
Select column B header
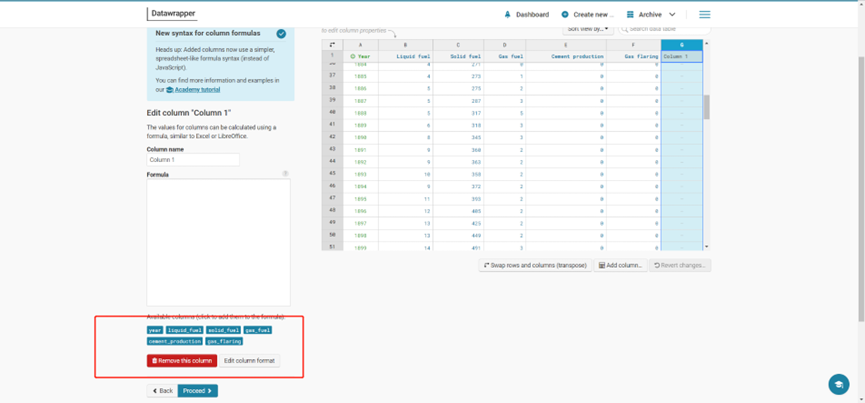click(405, 45)
